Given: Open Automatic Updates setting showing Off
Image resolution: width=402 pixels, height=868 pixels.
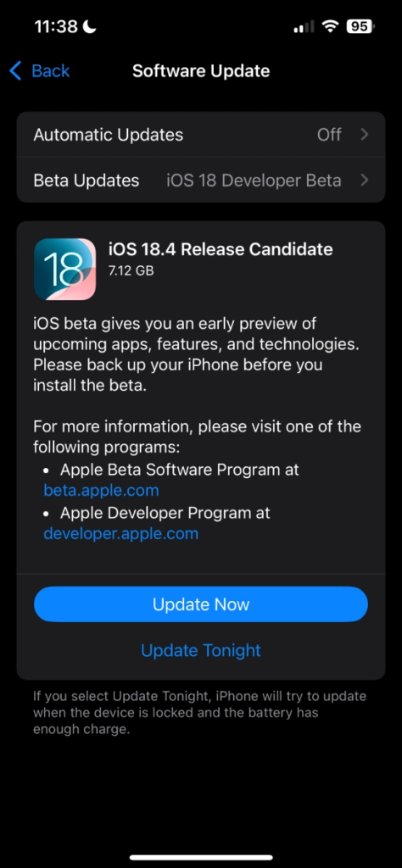Looking at the screenshot, I should (201, 135).
